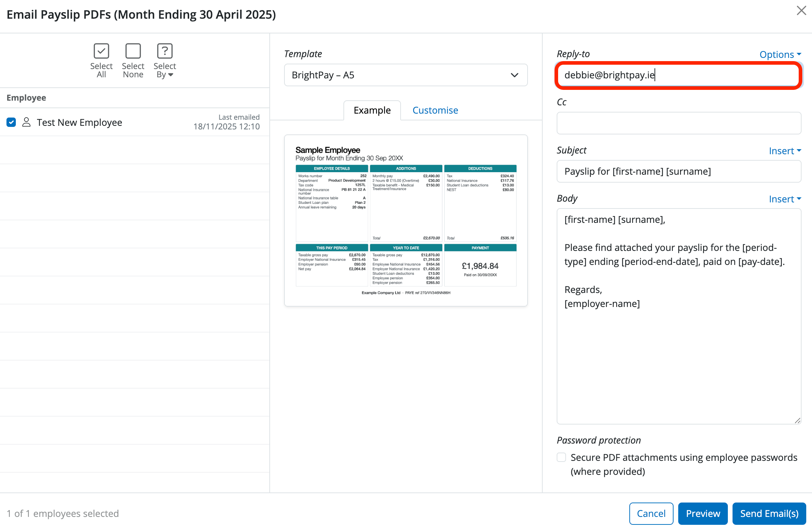Open the BrightPay – A5 template dropdown

[x=406, y=75]
